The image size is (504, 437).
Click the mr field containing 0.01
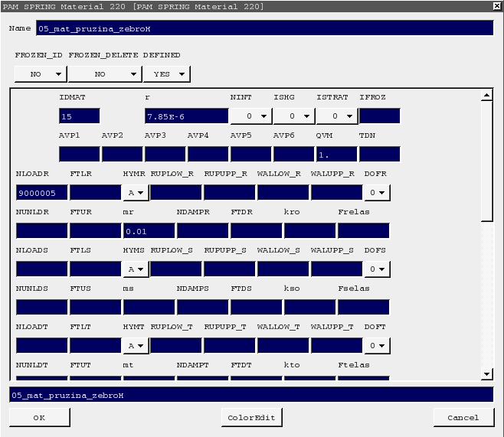pyautogui.click(x=149, y=231)
